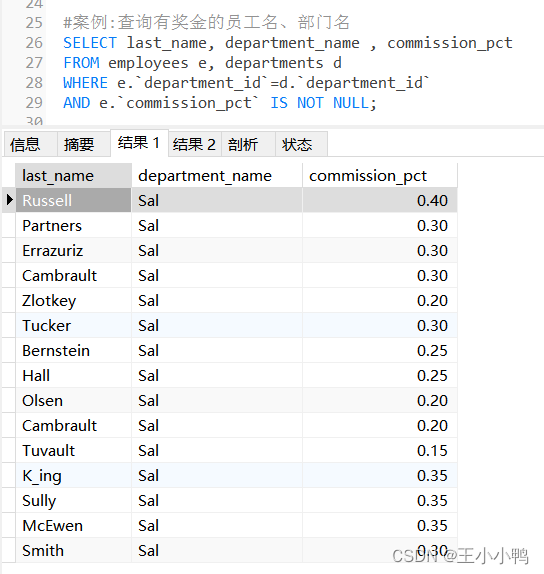
Task: Select the Partners cell
Action: coord(73,226)
